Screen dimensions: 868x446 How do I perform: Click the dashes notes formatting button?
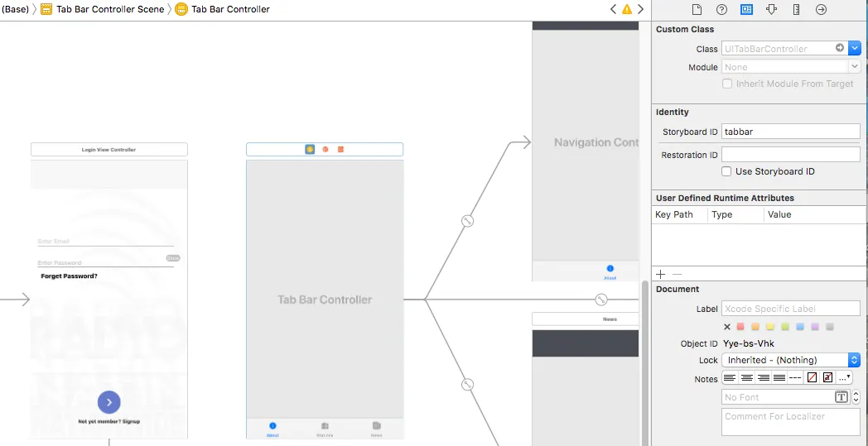pyautogui.click(x=795, y=378)
